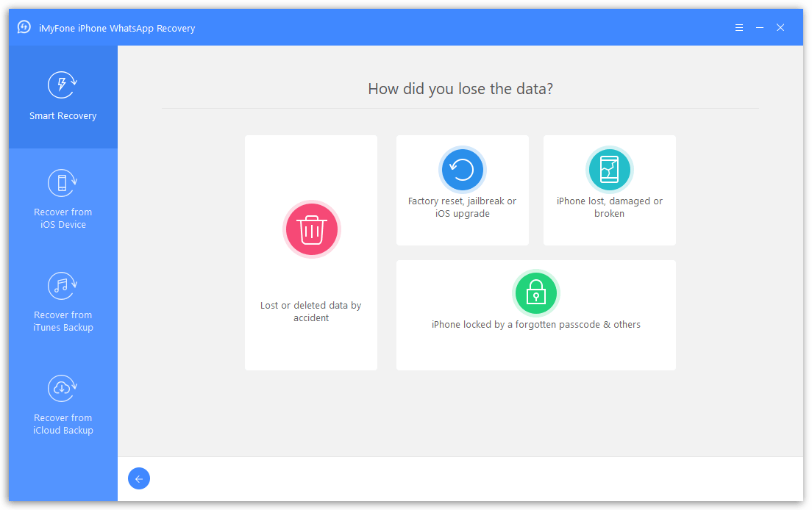This screenshot has width=812, height=510.
Task: Click the Smart Recovery lightning icon
Action: tap(63, 85)
